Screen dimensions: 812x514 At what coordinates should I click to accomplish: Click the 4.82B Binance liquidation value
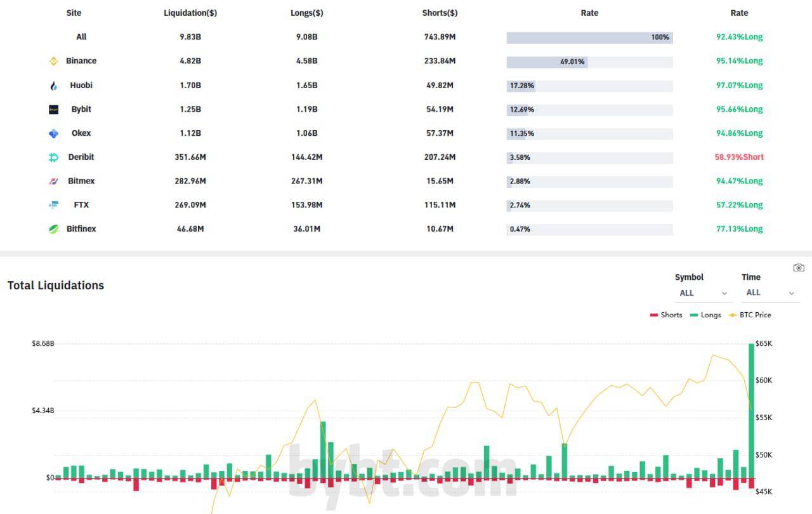pyautogui.click(x=190, y=61)
